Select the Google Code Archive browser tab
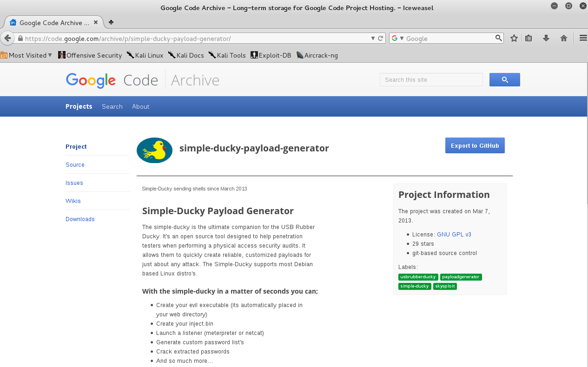The width and height of the screenshot is (588, 367). click(53, 22)
